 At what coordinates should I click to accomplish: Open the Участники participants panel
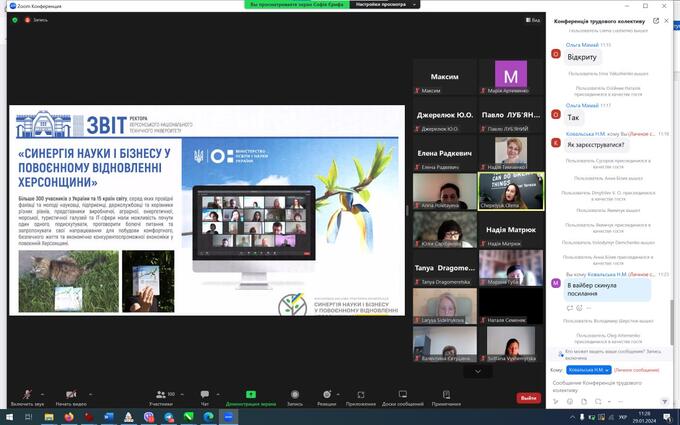coord(160,395)
